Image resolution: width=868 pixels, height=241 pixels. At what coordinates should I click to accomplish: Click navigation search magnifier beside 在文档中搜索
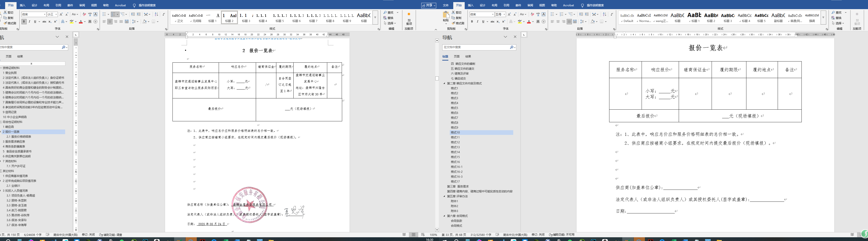(x=512, y=48)
